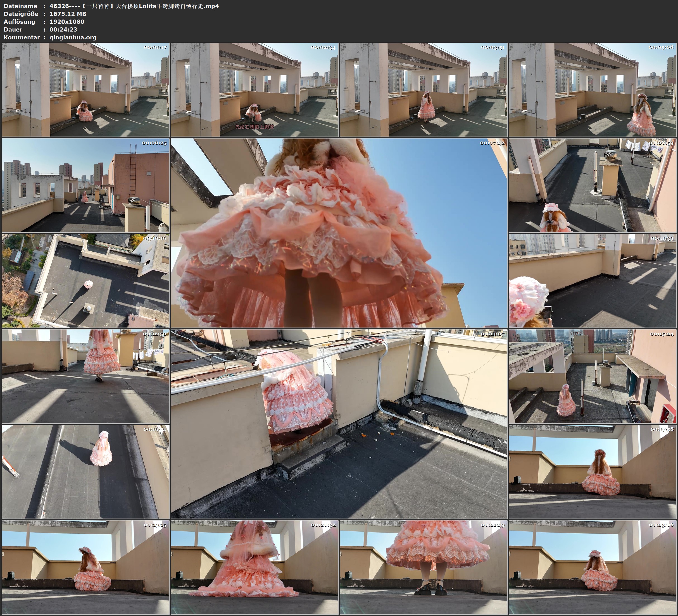
Task: Select the 00:19:15 frame
Action: tap(85, 567)
